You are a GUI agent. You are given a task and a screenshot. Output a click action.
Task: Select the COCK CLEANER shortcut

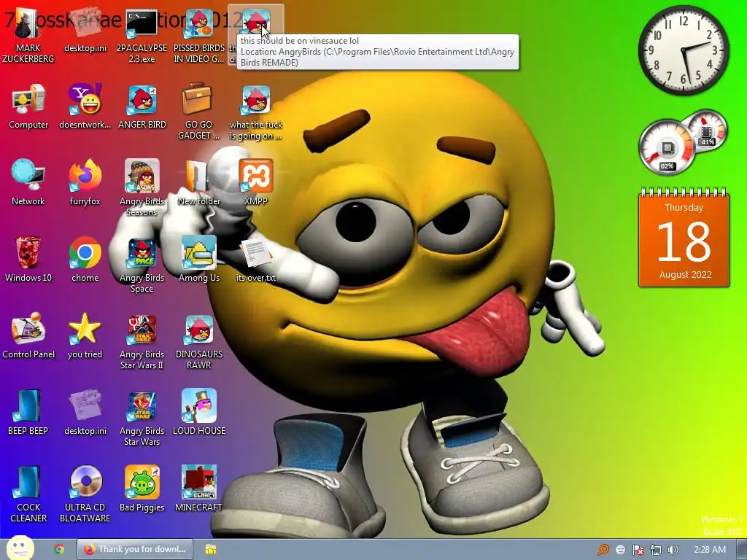[28, 495]
